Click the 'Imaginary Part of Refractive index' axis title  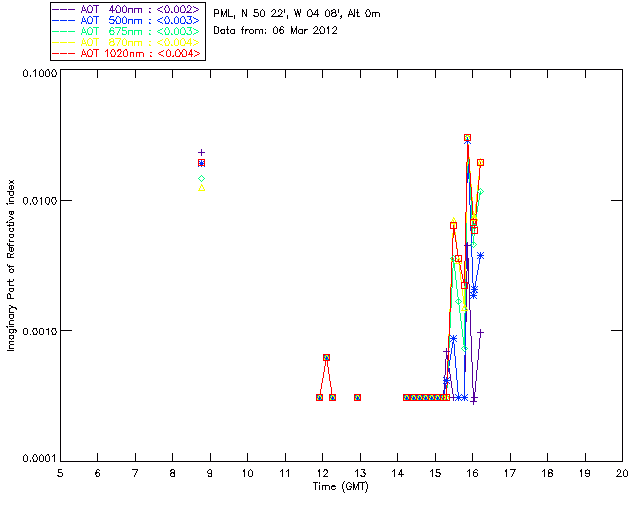click(11, 265)
